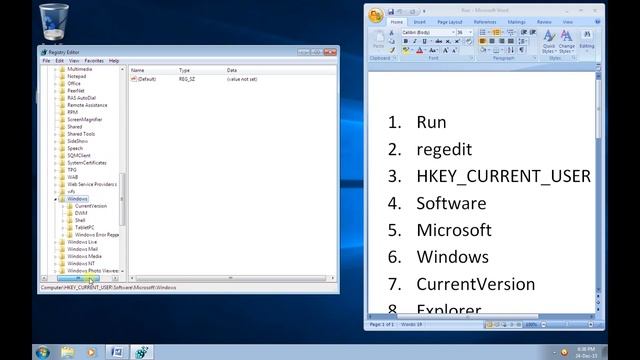Open Edit menu in Registry Editor
Screen dimensions: 640x360
click(x=60, y=61)
